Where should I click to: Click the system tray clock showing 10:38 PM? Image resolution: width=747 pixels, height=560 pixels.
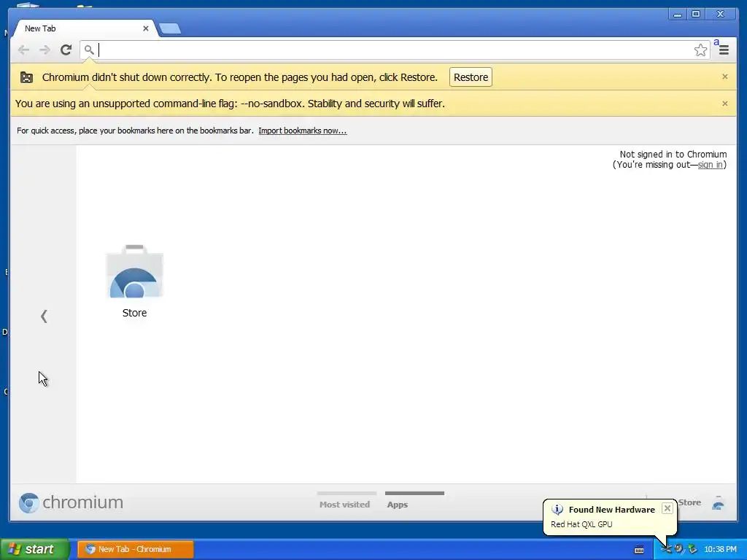pyautogui.click(x=720, y=549)
